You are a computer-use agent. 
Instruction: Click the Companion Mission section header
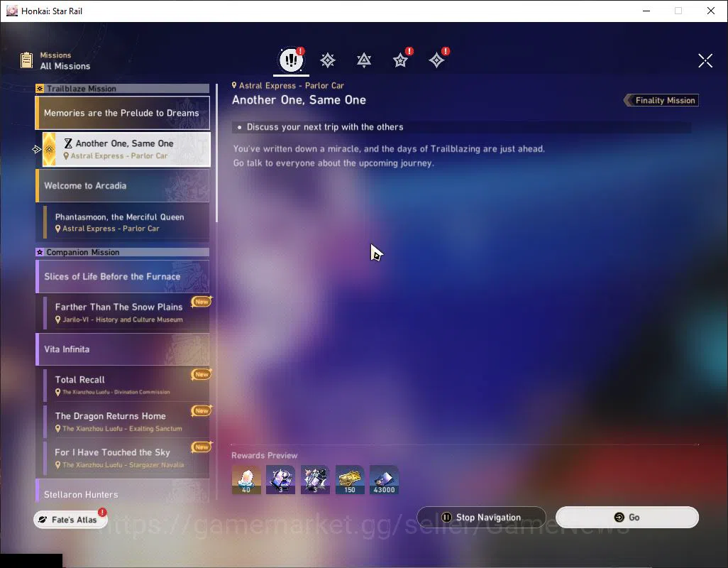click(x=123, y=252)
